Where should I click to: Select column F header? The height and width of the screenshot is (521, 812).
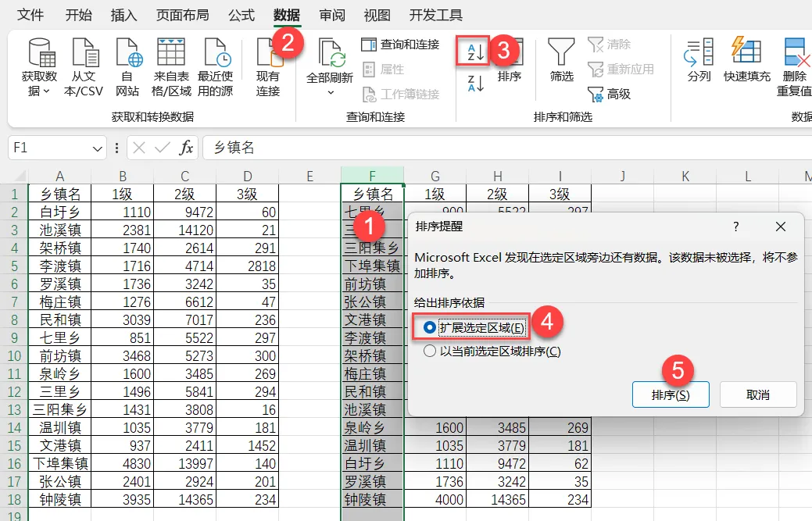tap(372, 176)
